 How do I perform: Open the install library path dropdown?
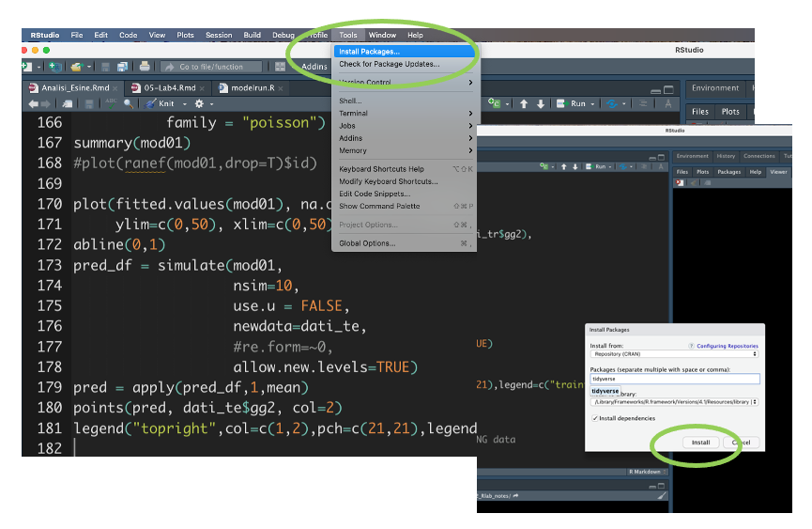(674, 401)
